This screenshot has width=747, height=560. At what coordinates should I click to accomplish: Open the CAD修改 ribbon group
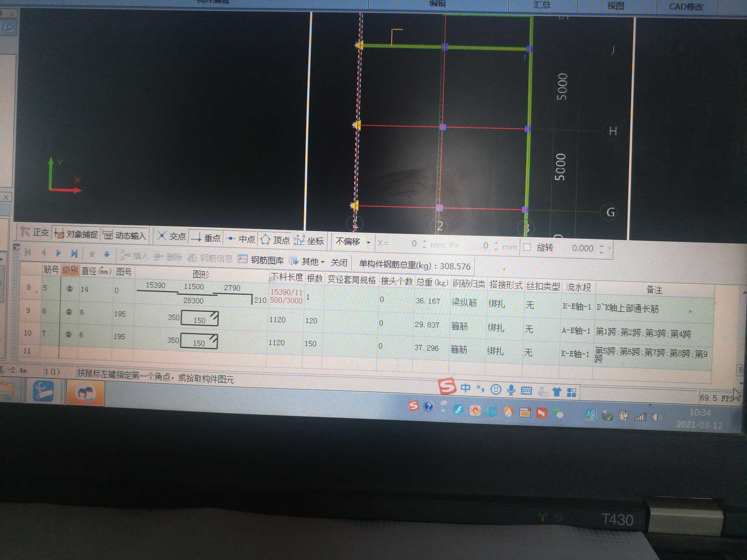[686, 7]
